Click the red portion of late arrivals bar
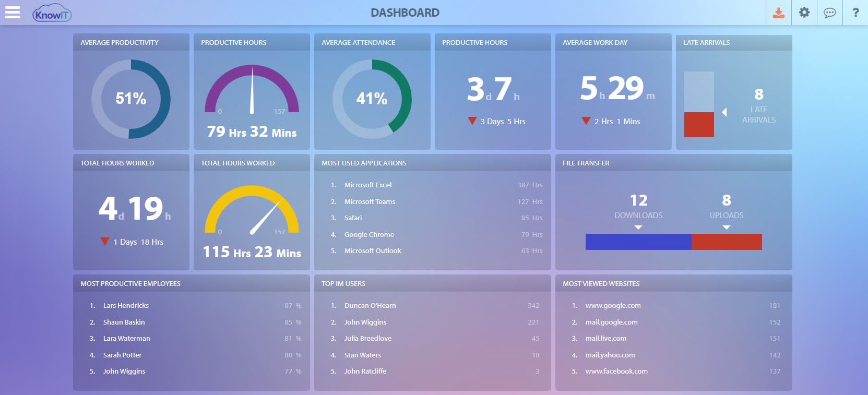The height and width of the screenshot is (395, 868). point(699,125)
